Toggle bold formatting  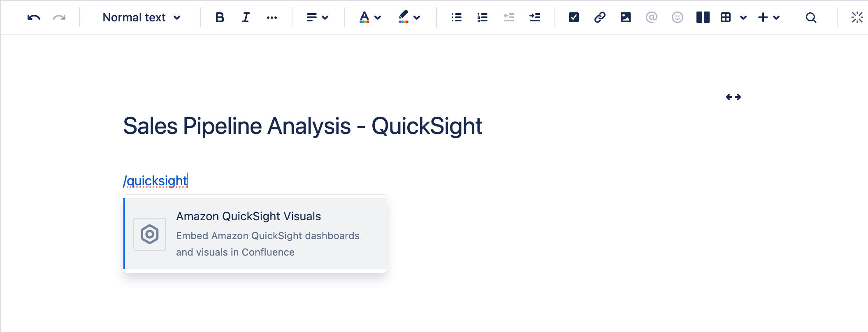point(220,17)
